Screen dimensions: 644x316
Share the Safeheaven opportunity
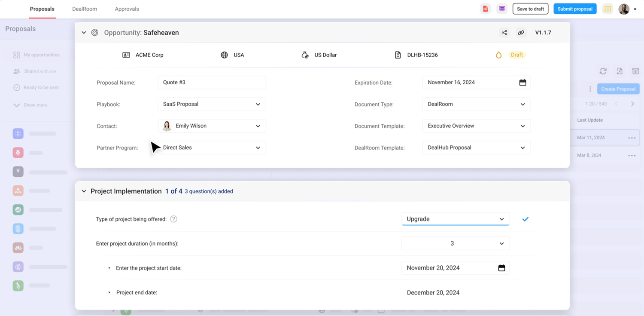click(504, 32)
